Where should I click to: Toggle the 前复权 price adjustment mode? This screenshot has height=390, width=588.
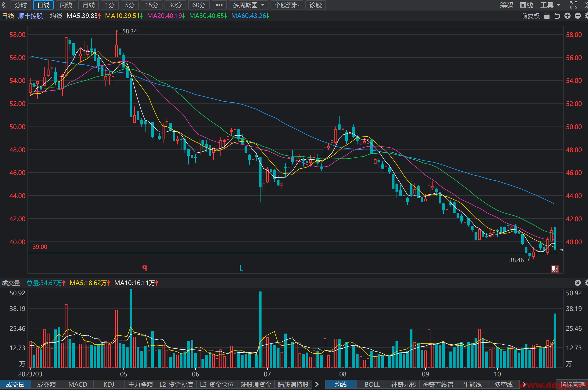(x=530, y=16)
